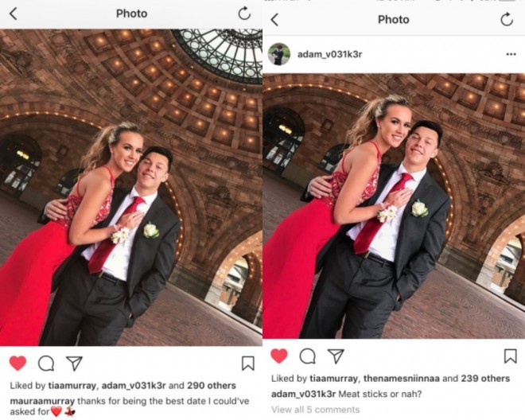Viewport: 525px width, 420px height.
Task: Open comments on the adam_v031k3r post
Action: pyautogui.click(x=307, y=356)
